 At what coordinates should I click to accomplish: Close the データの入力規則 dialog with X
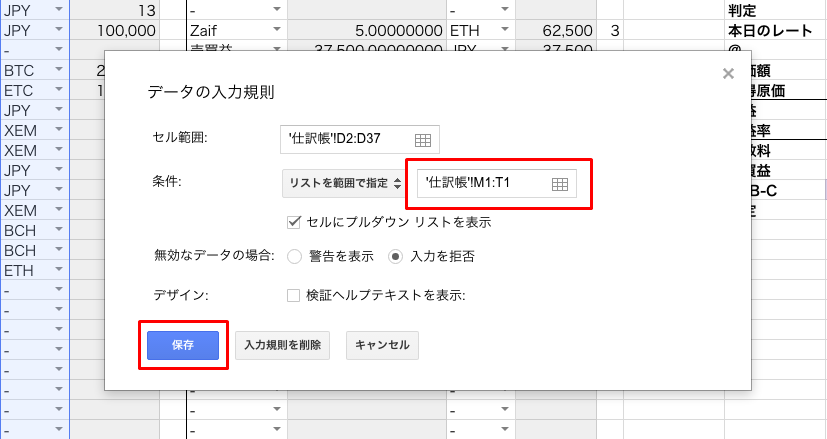[728, 73]
